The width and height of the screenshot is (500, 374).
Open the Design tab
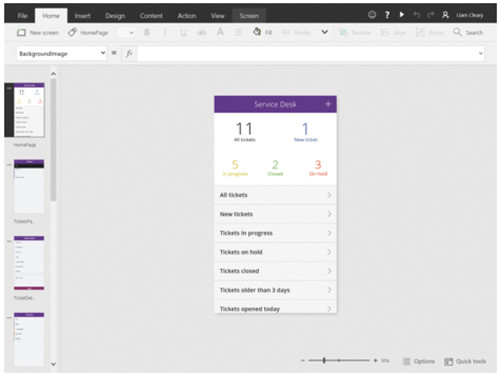(x=115, y=16)
